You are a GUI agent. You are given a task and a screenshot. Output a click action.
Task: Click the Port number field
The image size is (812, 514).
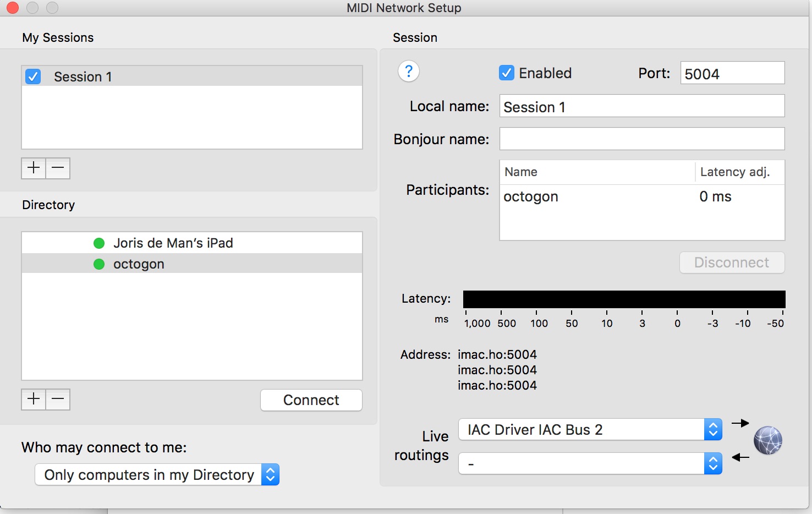tap(732, 74)
